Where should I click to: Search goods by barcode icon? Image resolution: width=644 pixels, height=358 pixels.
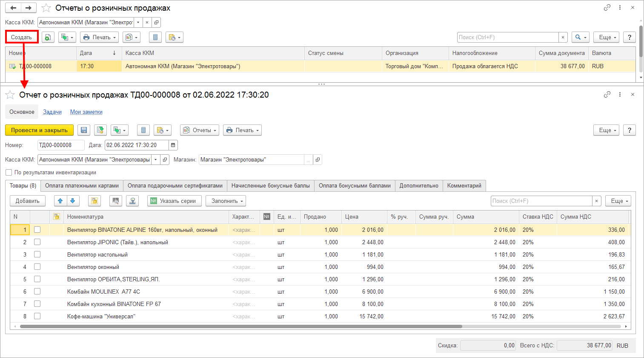coord(115,201)
